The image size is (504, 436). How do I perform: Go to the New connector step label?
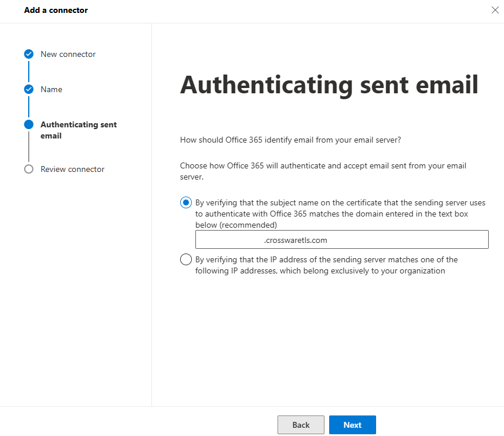tap(68, 54)
